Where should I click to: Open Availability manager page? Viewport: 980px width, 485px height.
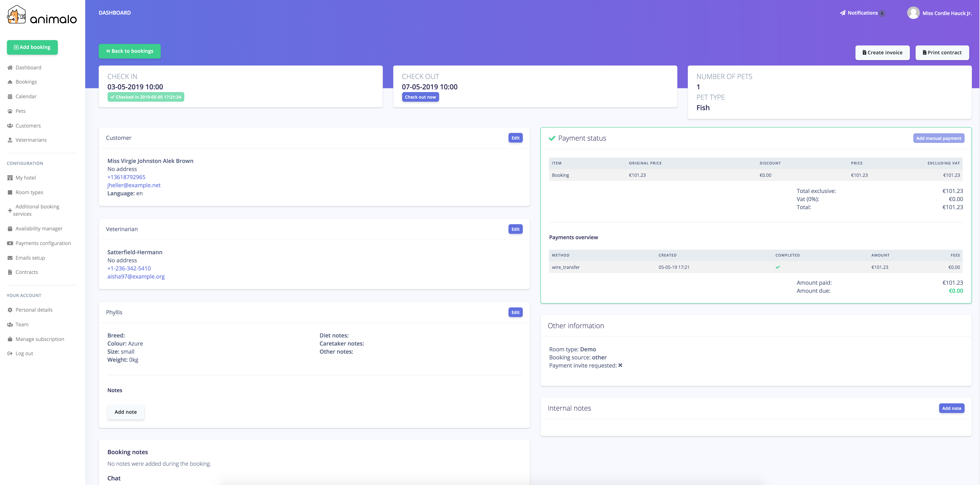point(39,229)
